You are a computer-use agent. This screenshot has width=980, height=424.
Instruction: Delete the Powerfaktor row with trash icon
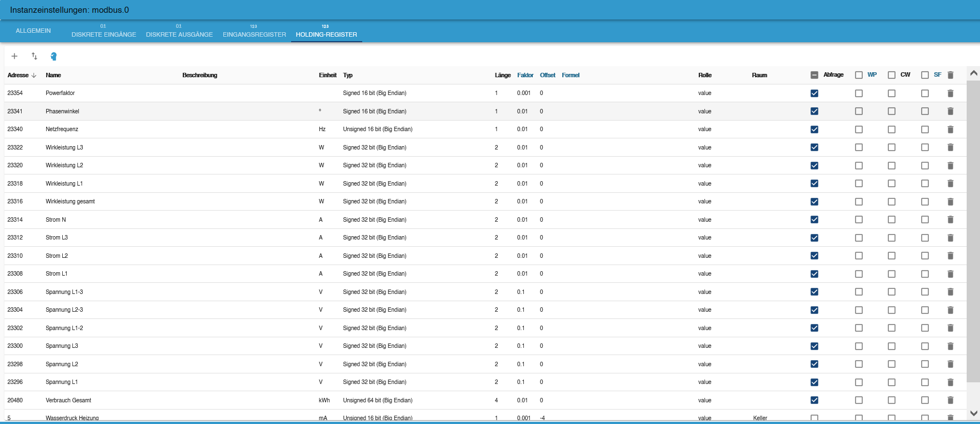pos(950,93)
